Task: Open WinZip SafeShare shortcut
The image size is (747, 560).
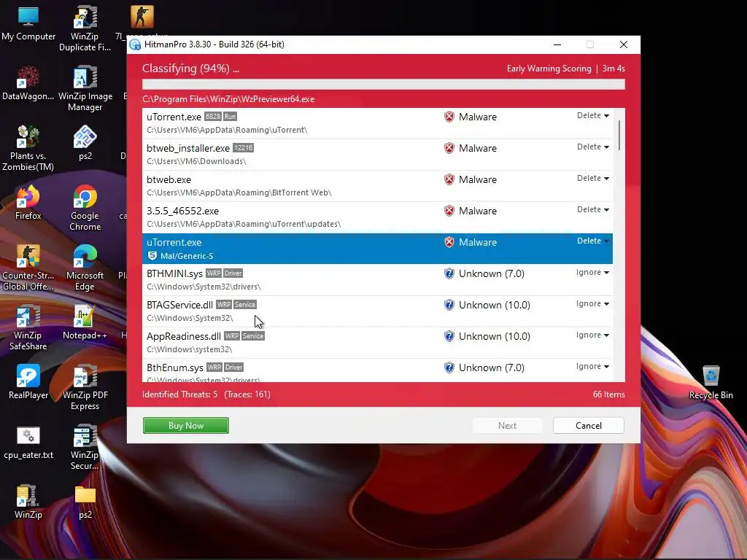Action: tap(28, 327)
